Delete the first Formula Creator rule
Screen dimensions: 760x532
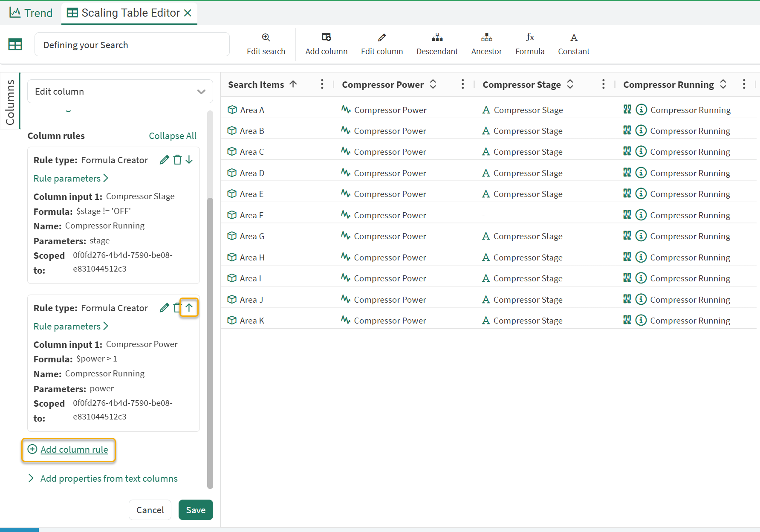point(177,160)
